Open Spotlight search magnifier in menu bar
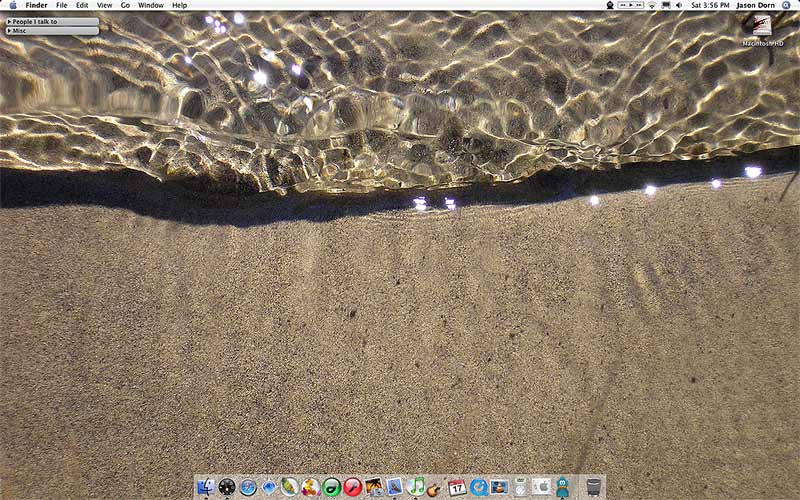 coord(786,5)
